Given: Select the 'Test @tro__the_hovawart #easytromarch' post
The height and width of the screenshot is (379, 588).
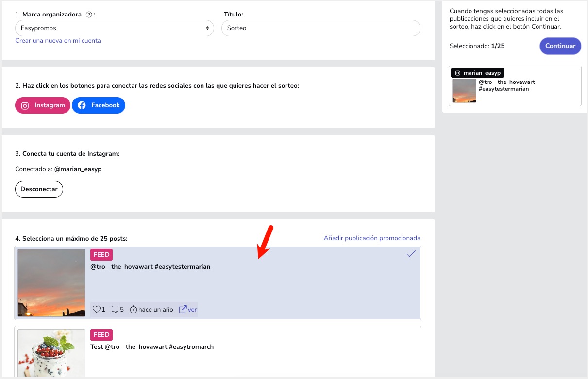Looking at the screenshot, I should pyautogui.click(x=218, y=351).
